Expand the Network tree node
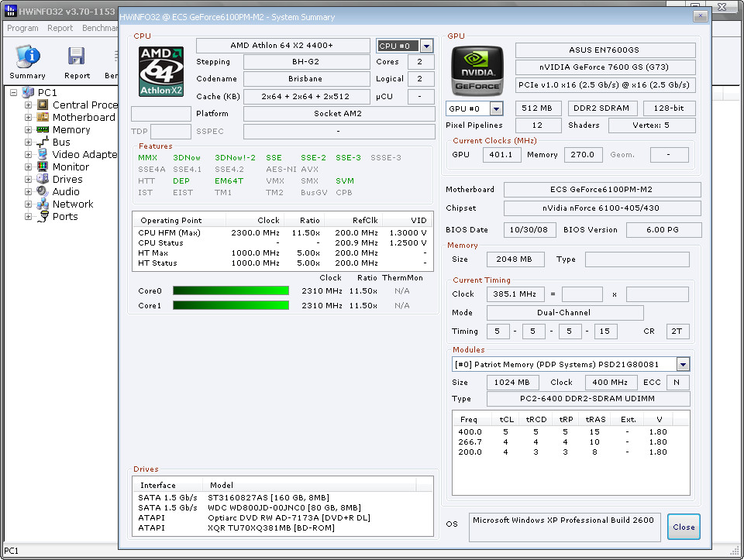 [x=28, y=204]
